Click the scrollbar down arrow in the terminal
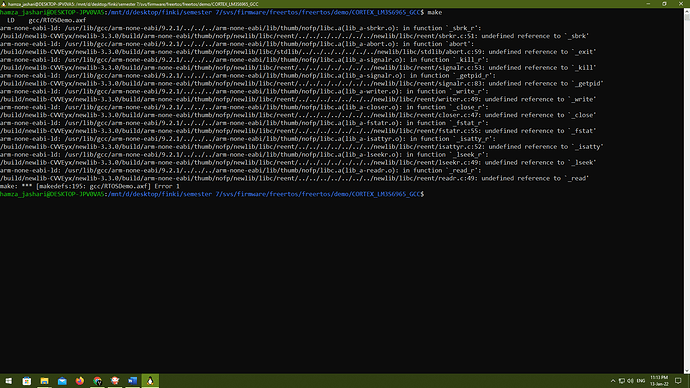Screen dimensions: 690x388 (687, 371)
